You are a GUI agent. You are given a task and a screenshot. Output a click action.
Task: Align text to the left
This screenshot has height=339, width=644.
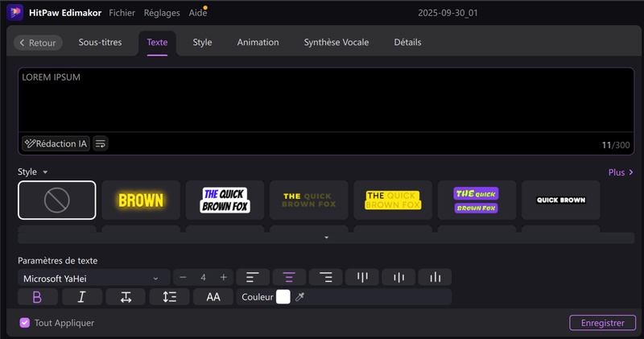(x=252, y=278)
